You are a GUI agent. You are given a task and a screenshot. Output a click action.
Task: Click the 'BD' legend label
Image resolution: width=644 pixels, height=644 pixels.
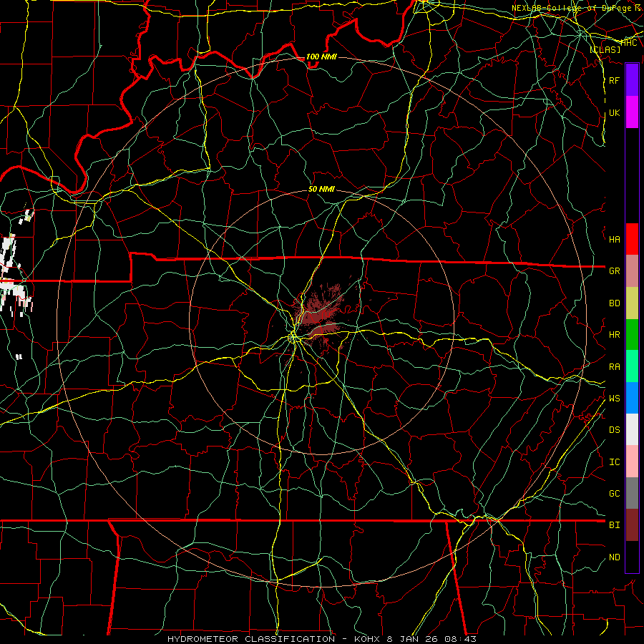click(x=615, y=303)
